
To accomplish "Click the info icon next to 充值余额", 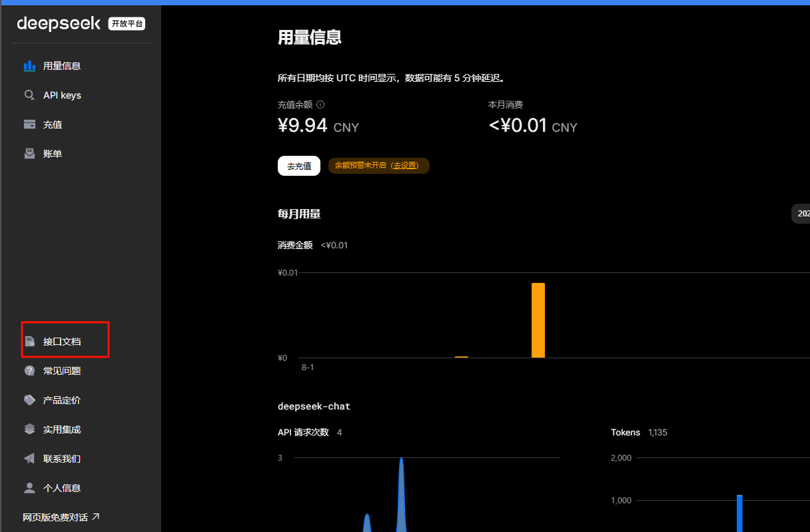I will [320, 105].
